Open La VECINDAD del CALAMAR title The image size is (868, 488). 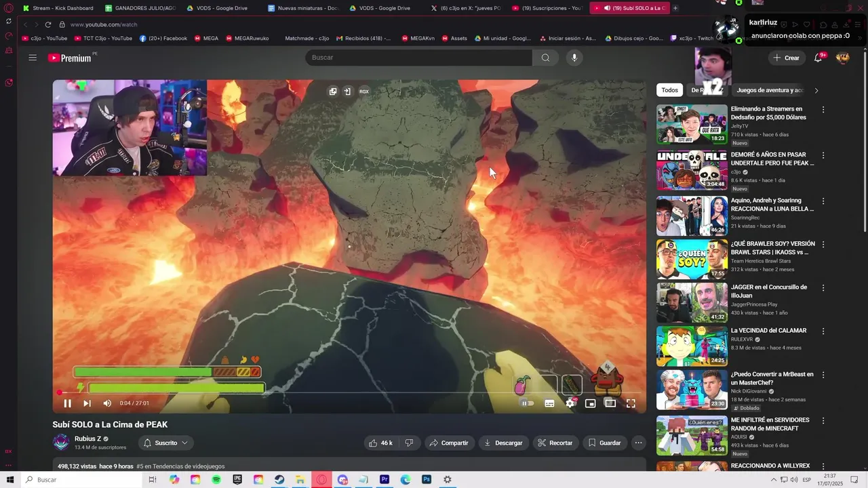pyautogui.click(x=768, y=331)
